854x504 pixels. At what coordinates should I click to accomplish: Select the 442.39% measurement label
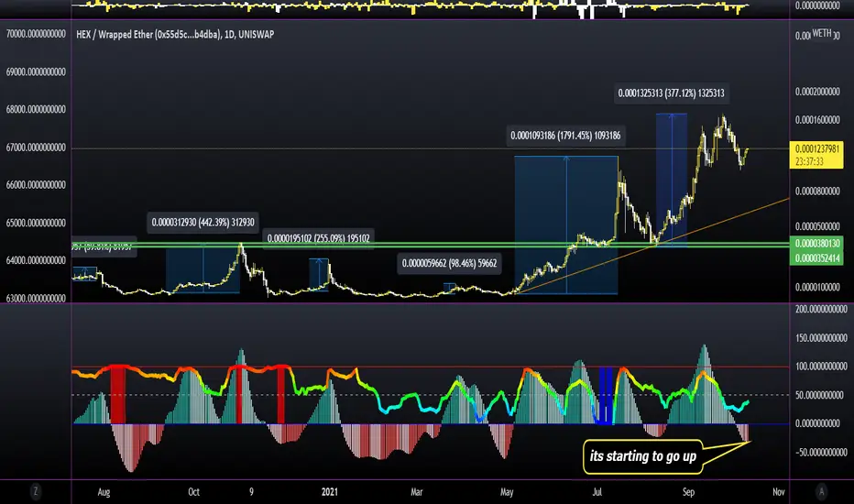(203, 223)
